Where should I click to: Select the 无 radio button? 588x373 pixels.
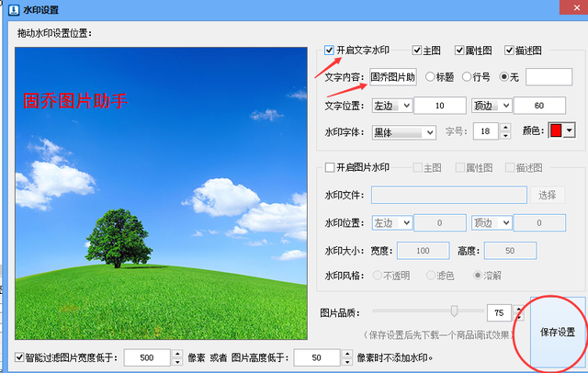click(504, 77)
